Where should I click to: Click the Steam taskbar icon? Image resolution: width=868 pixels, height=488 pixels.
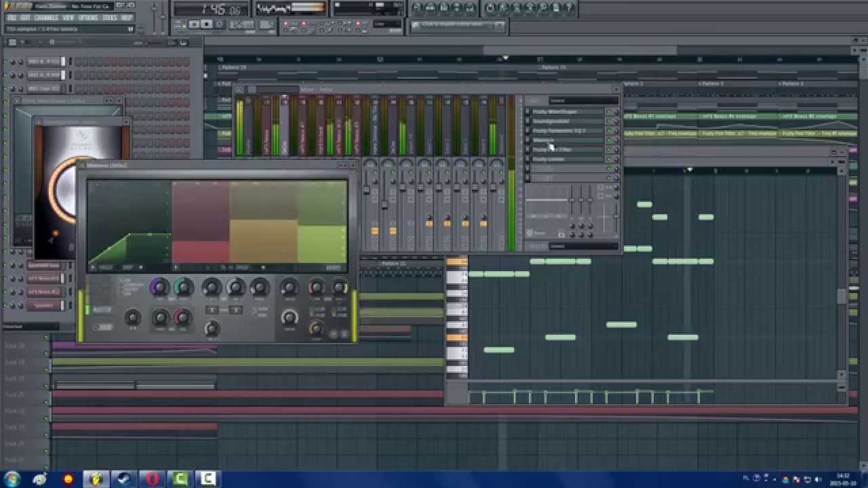(x=124, y=479)
